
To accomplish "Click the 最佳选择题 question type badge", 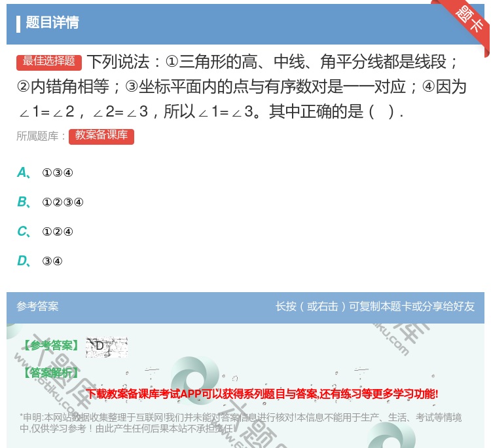I will tap(49, 62).
